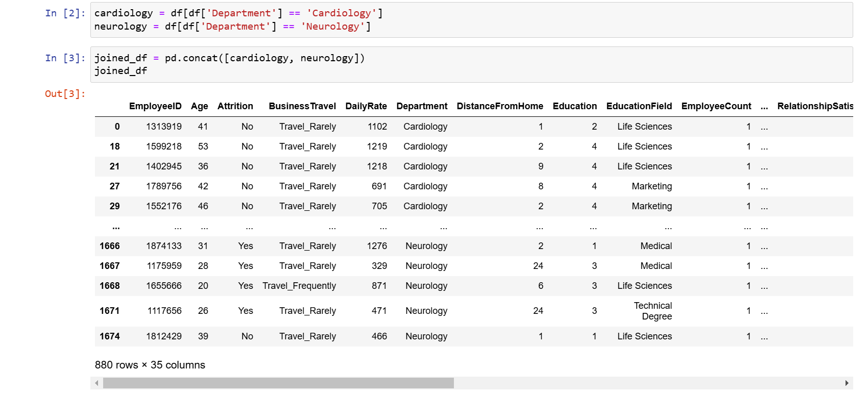
Task: Click the DailyRate column header
Action: pos(366,106)
